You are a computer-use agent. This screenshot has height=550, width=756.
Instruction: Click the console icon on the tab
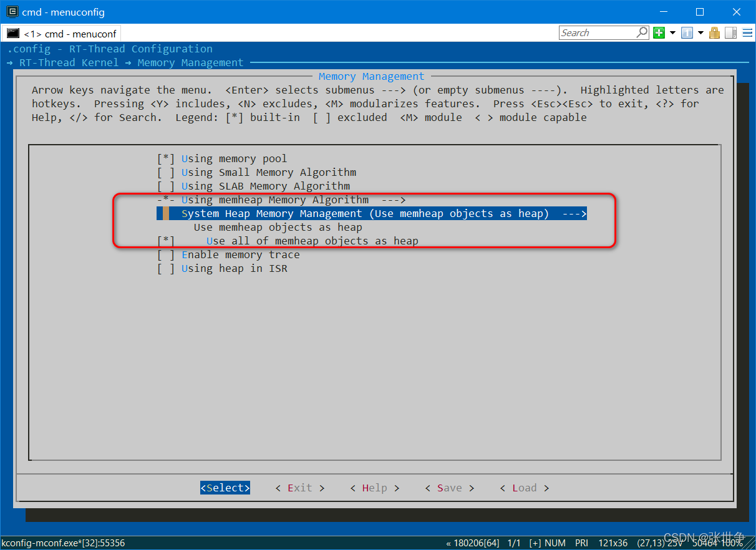tap(13, 33)
